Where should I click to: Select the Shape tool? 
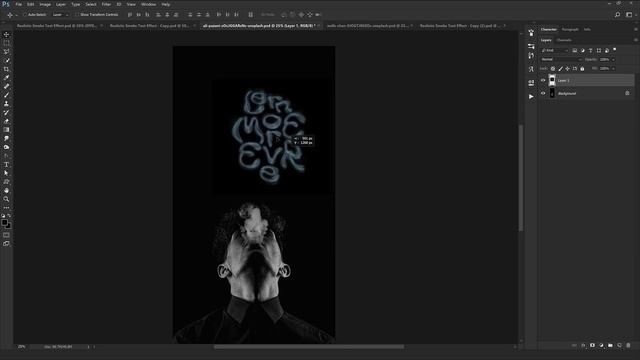point(6,182)
